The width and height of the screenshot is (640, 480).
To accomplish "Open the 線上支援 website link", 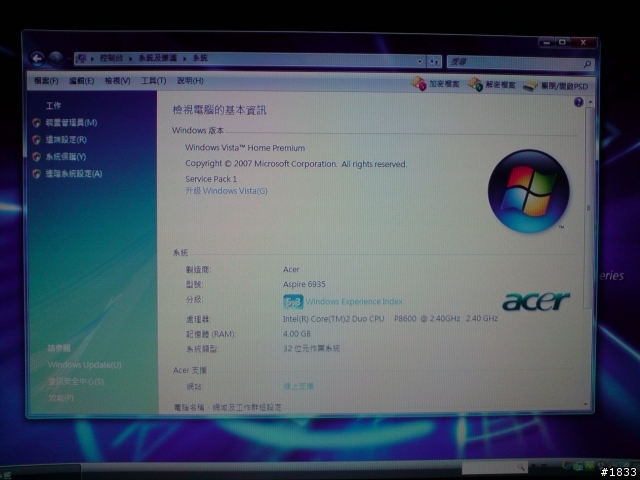I will point(298,386).
